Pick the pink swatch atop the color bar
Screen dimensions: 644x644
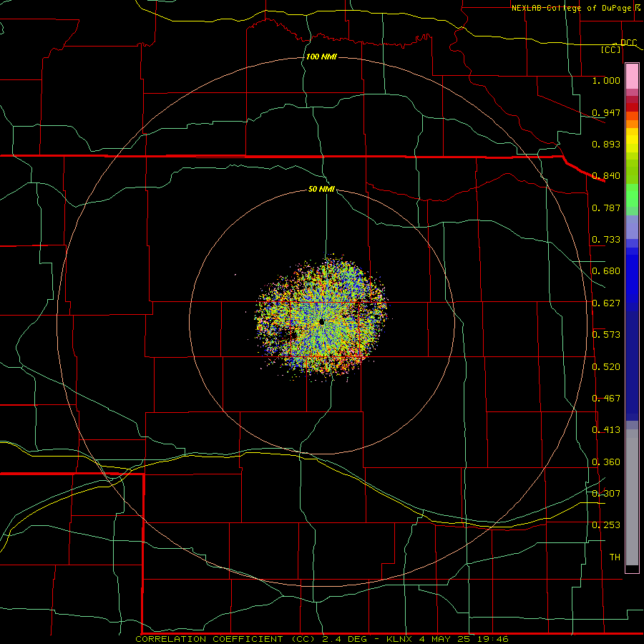pos(632,77)
